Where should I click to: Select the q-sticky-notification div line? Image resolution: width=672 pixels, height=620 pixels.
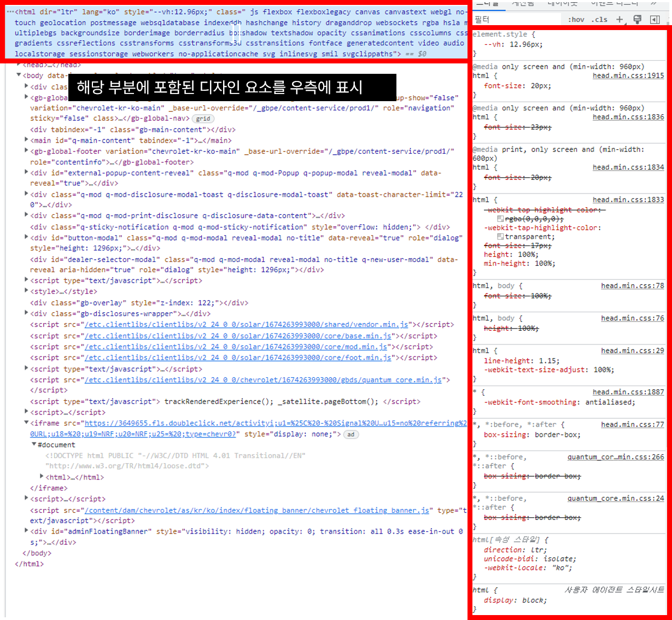pyautogui.click(x=240, y=227)
